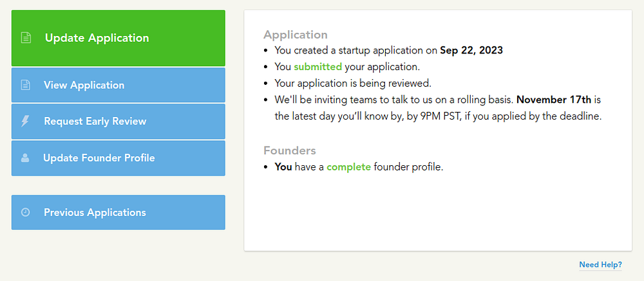Click the bold "You" under Founders
This screenshot has width=644, height=281.
[x=283, y=167]
